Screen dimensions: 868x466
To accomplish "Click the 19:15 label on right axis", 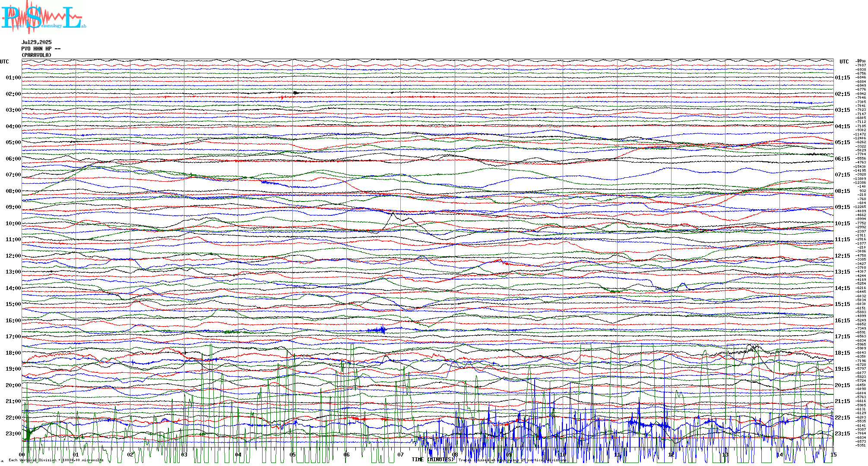I will pyautogui.click(x=843, y=369).
